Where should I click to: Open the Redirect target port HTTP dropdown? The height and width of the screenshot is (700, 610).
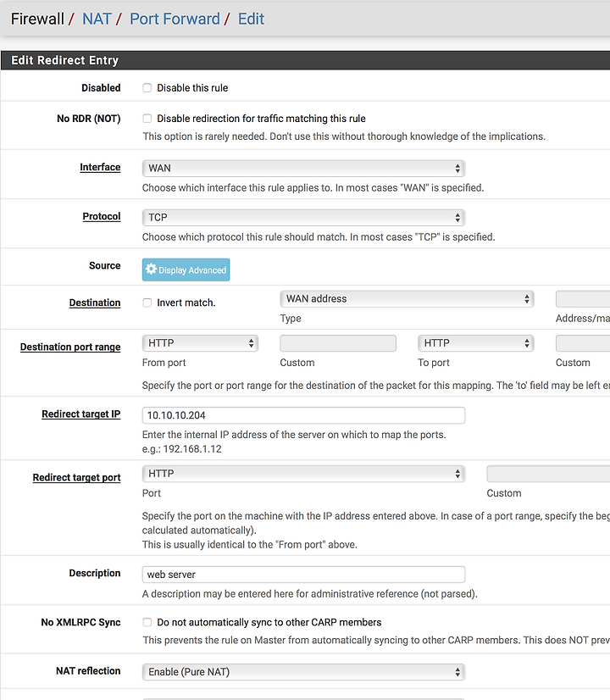tap(303, 474)
